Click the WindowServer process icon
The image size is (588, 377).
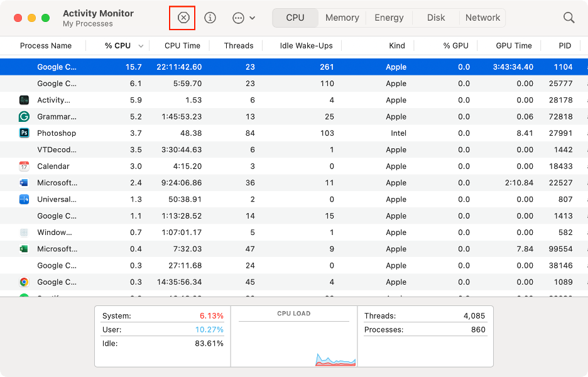(24, 232)
